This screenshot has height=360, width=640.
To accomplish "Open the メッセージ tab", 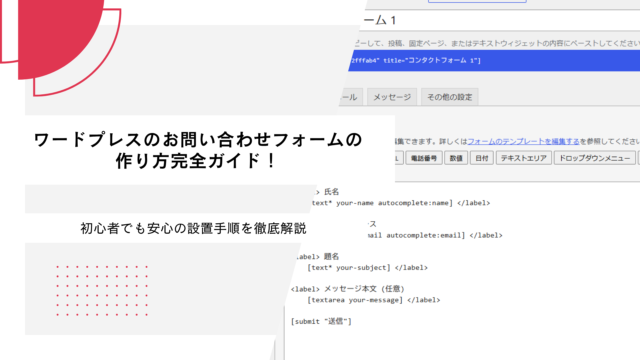I will tap(392, 97).
